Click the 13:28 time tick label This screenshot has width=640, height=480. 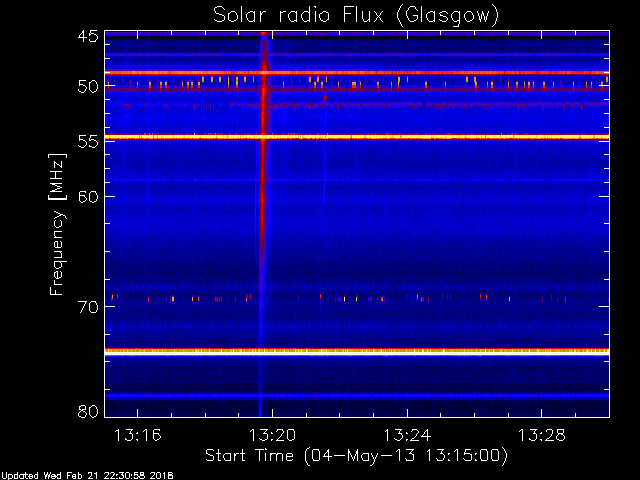[542, 436]
